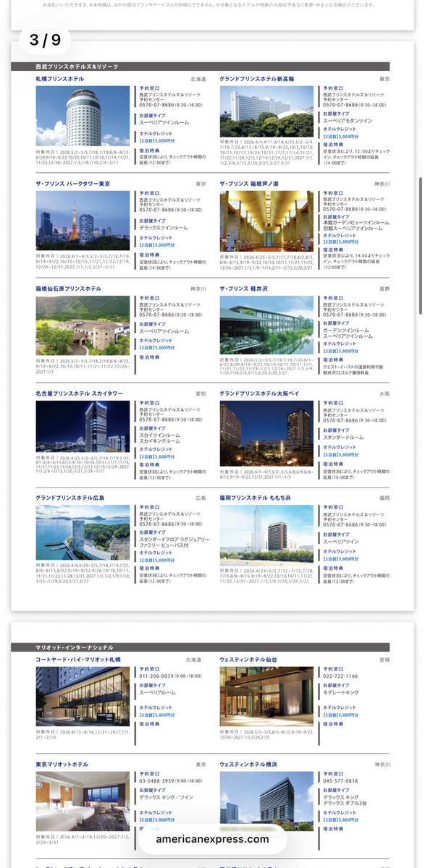
Task: Open the Hakone Sengokuhara Prince Hotel photo
Action: click(83, 325)
